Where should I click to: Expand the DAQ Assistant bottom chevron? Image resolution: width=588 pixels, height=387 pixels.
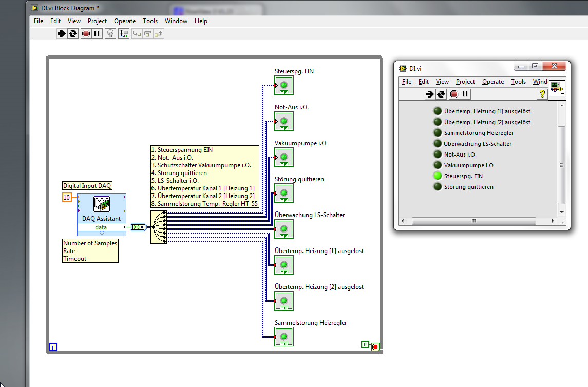(x=101, y=233)
